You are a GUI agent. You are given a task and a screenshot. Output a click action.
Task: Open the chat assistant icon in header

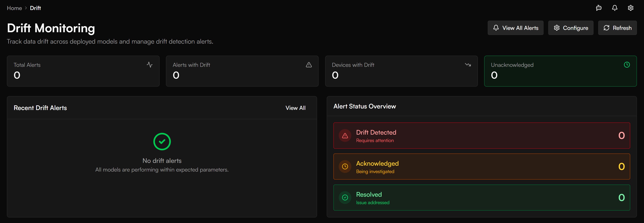pos(599,8)
